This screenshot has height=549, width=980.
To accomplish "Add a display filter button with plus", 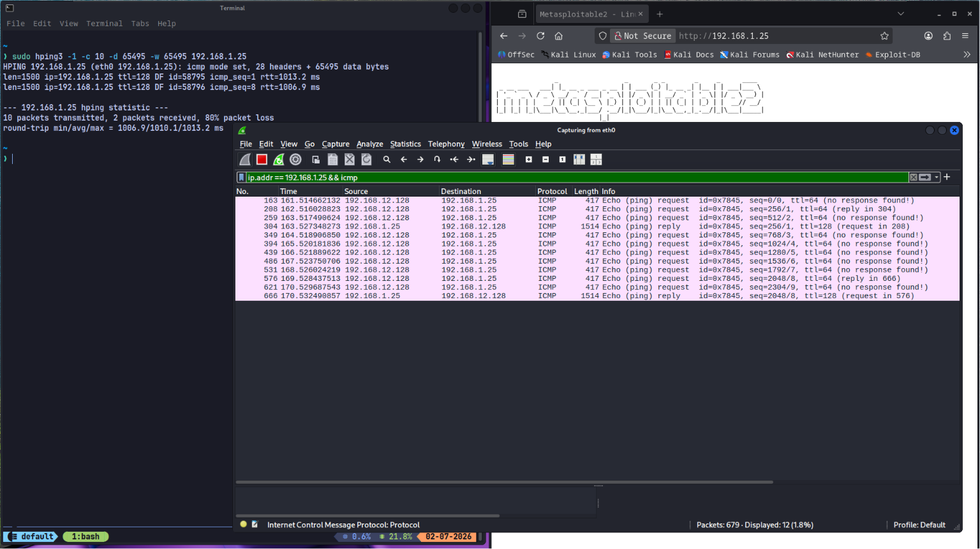I will pos(947,177).
